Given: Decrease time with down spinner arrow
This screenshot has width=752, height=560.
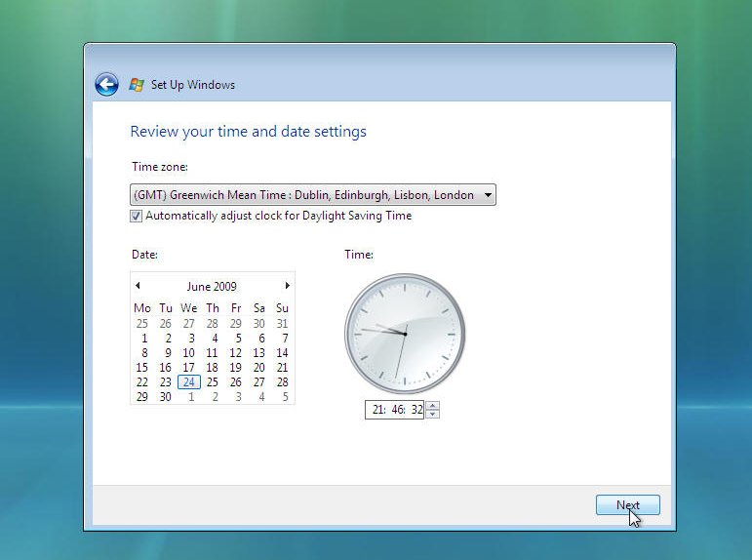Looking at the screenshot, I should 433,414.
